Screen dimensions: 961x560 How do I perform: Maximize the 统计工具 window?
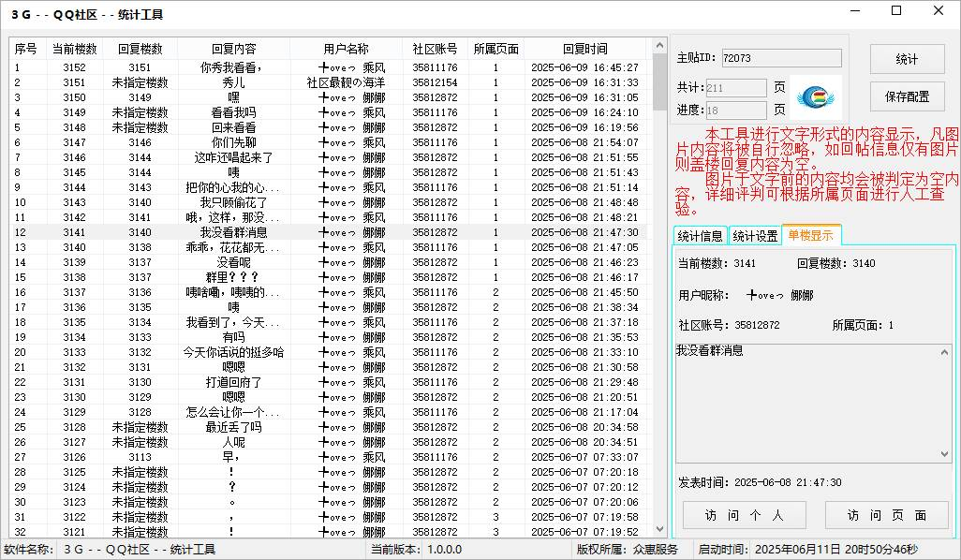[x=896, y=10]
